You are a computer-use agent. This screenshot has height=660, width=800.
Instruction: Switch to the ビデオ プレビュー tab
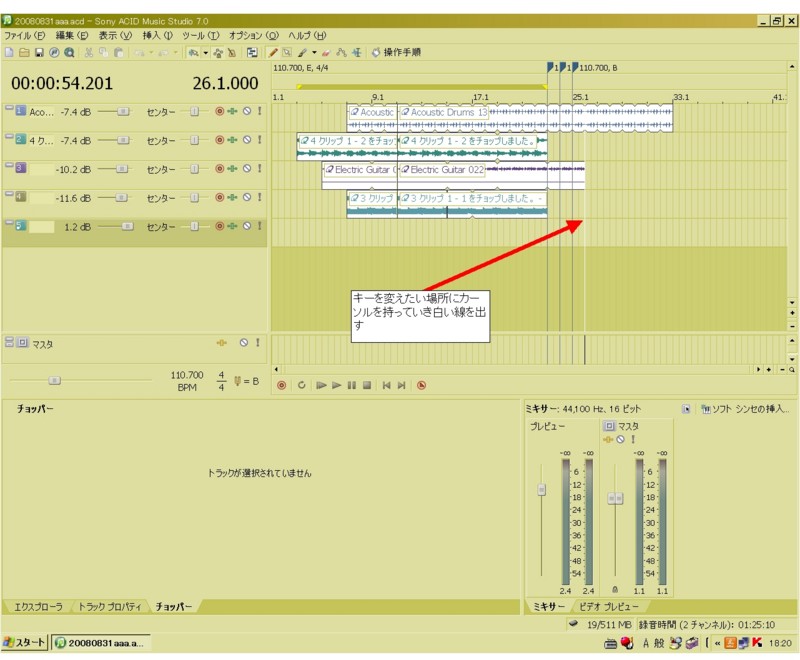coord(609,607)
